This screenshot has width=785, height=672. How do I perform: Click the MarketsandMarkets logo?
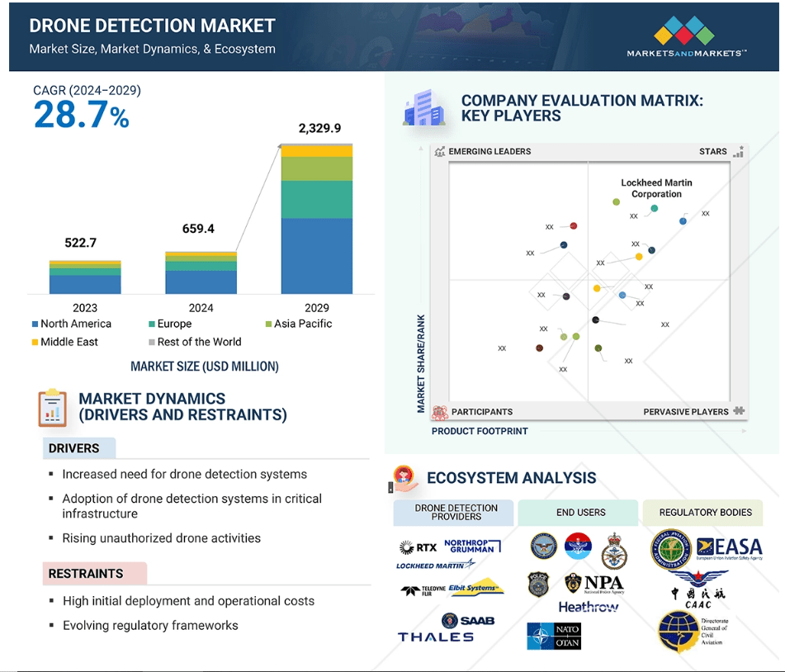[x=686, y=37]
